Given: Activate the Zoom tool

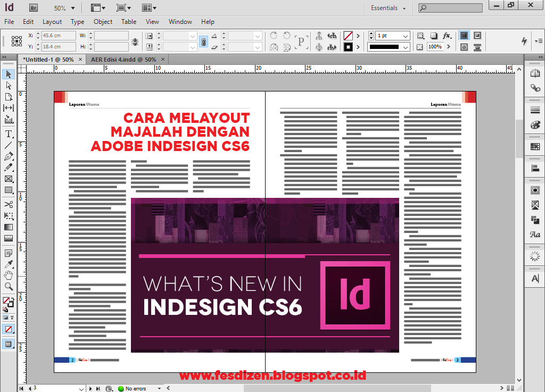Looking at the screenshot, I should (x=8, y=287).
